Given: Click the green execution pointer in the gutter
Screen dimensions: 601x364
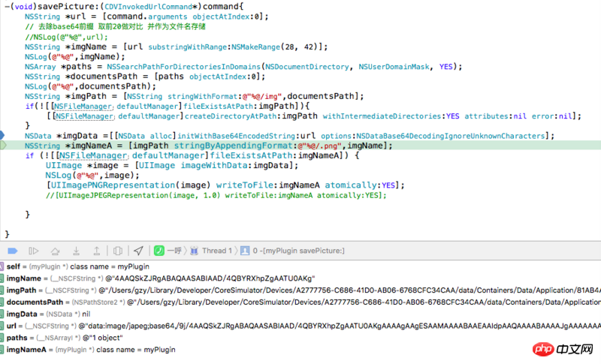Looking at the screenshot, I should click(3, 145).
